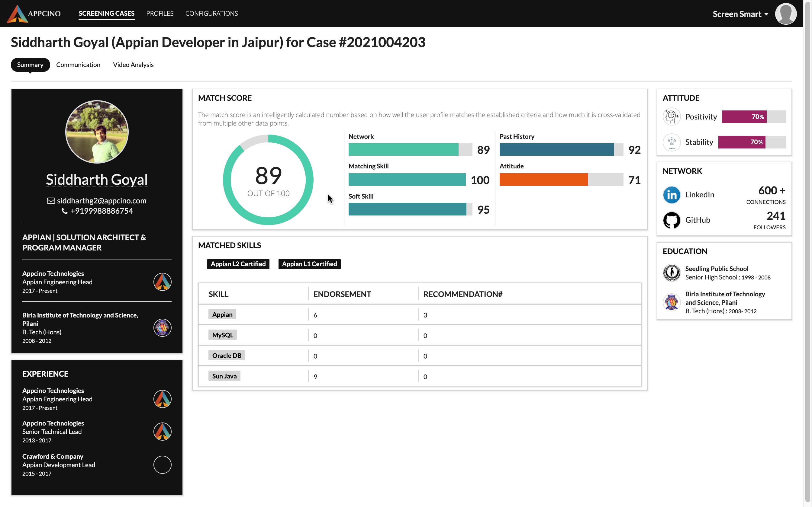The image size is (812, 507).
Task: Click the GitHub icon under Network
Action: [672, 220]
